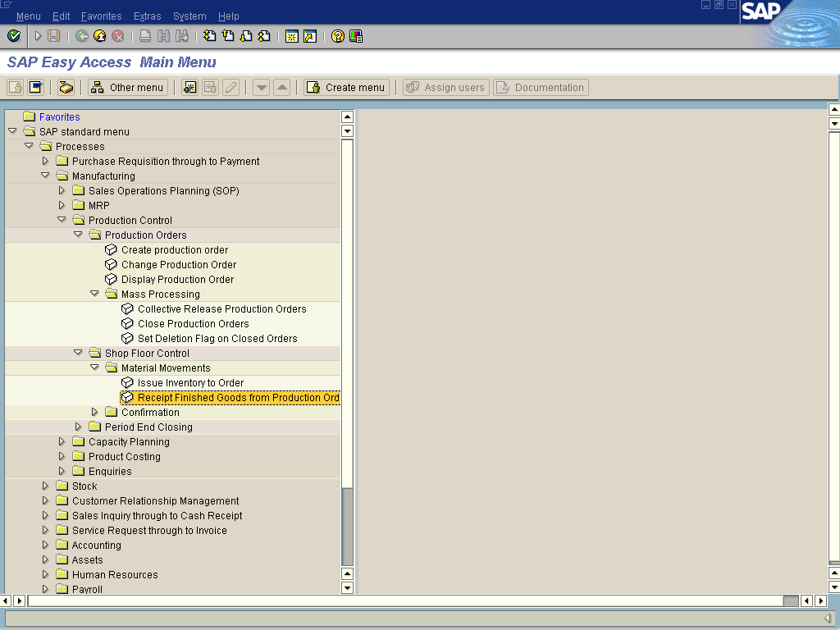The height and width of the screenshot is (630, 840).
Task: Click the Other menu button
Action: click(x=127, y=87)
